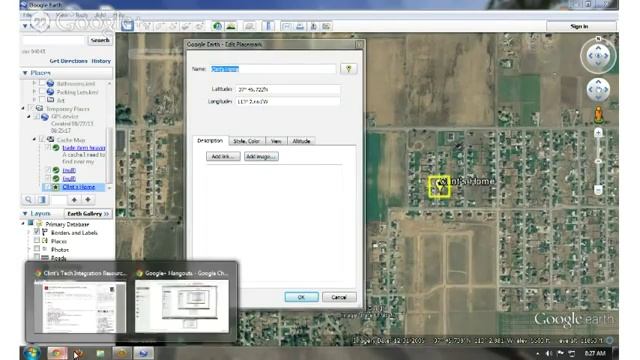The width and height of the screenshot is (640, 360).
Task: Switch to the Description tab
Action: [x=210, y=140]
